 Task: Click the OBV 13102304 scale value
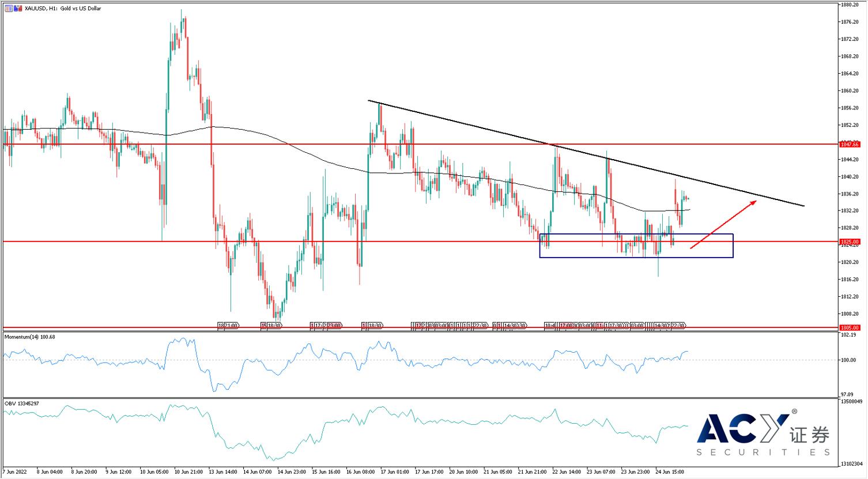(852, 464)
